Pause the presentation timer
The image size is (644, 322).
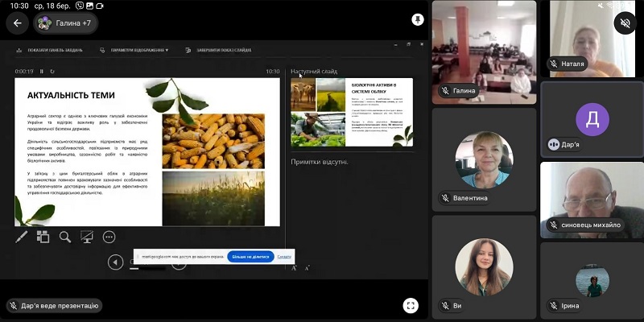pyautogui.click(x=42, y=71)
